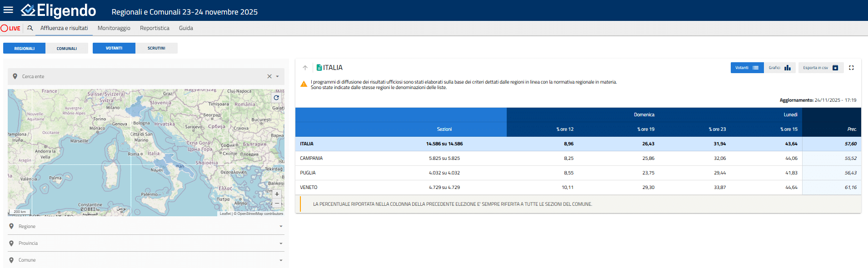Viewport: 868px width, 268px height.
Task: Click the map refresh icon
Action: coord(276,98)
